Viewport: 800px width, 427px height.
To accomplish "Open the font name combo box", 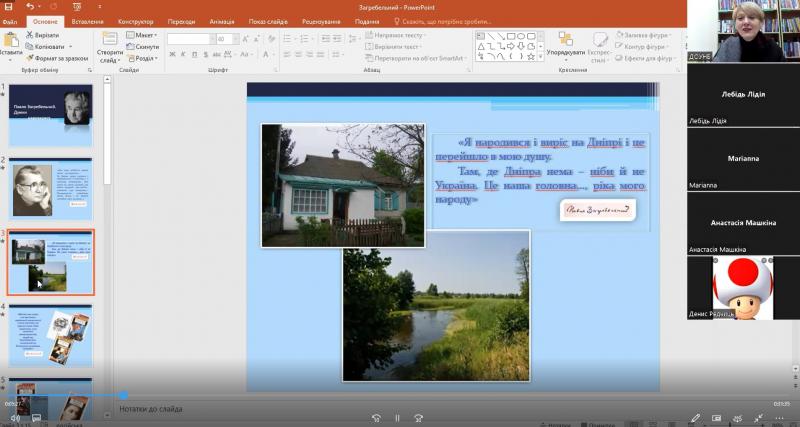I will pyautogui.click(x=191, y=39).
